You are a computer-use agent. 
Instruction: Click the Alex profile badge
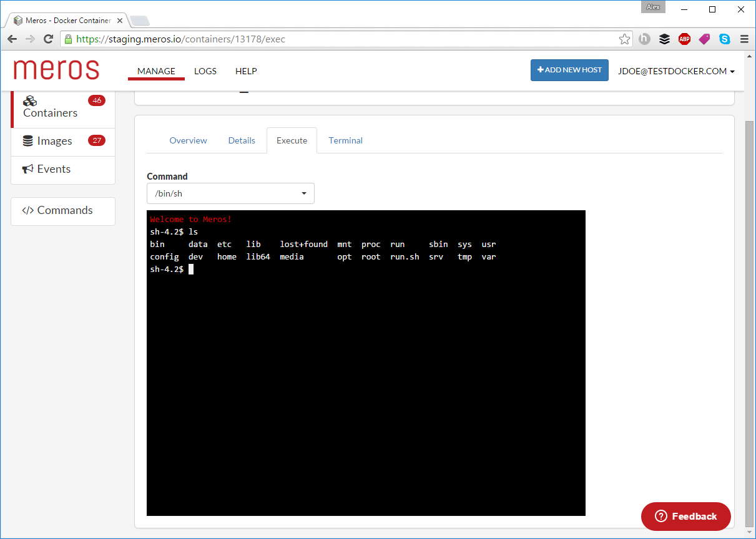coord(653,7)
